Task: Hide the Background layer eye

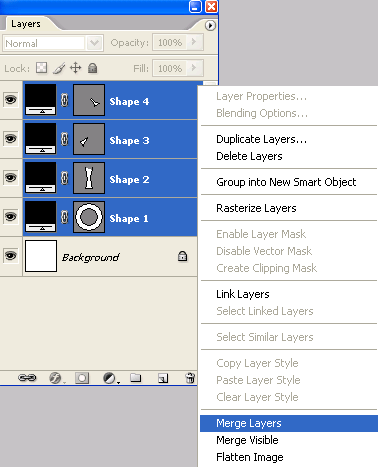Action: tap(11, 256)
